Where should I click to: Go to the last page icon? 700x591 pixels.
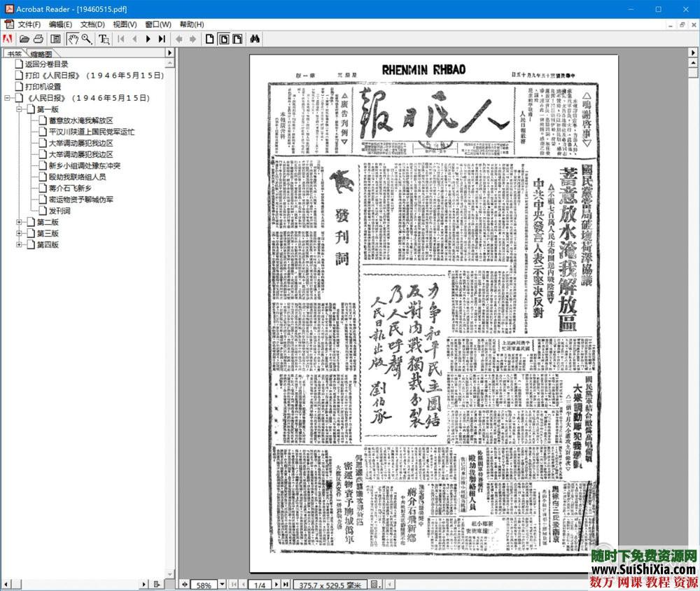point(162,39)
